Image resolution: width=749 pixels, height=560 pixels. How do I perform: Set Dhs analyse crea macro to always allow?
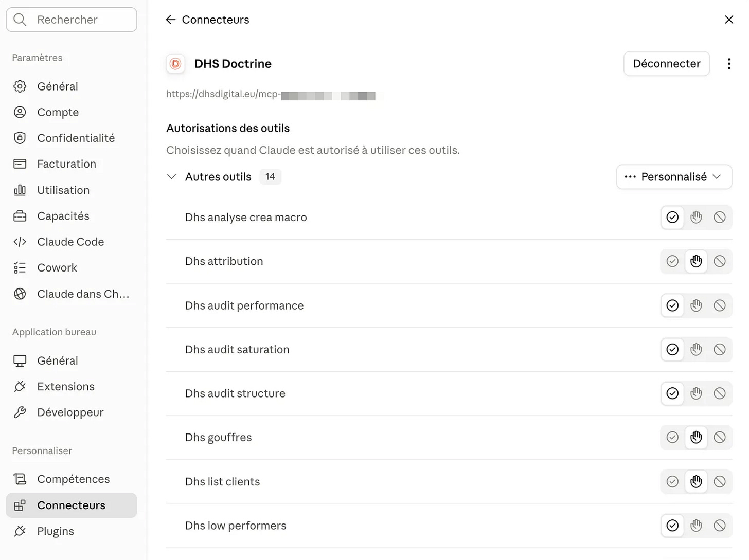click(672, 218)
